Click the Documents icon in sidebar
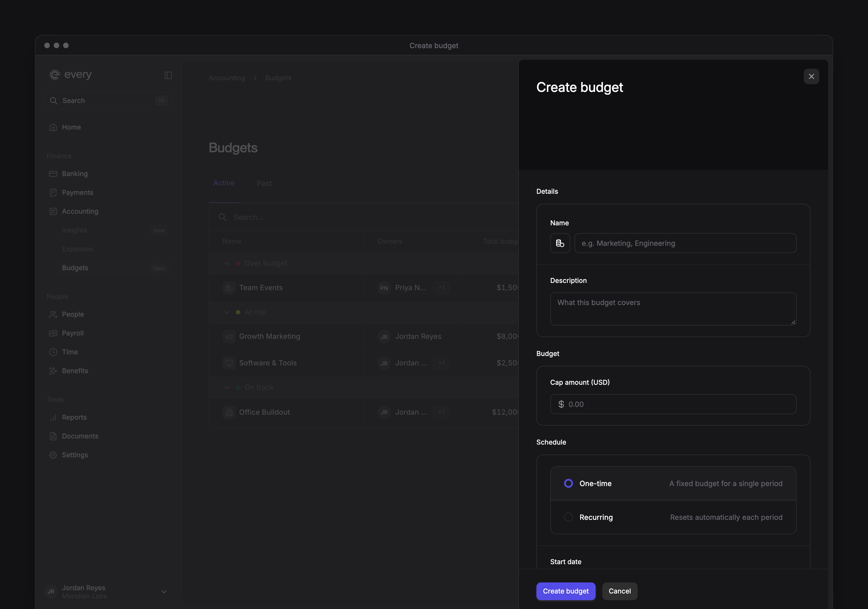This screenshot has width=868, height=609. pos(53,436)
